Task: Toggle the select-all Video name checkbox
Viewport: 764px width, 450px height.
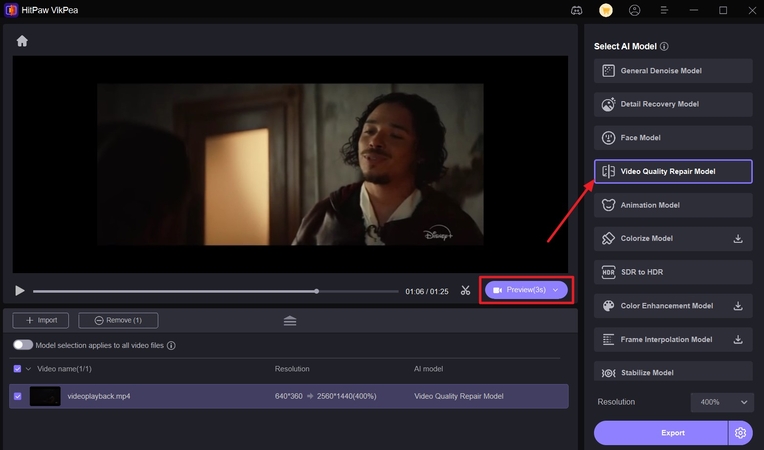Action: [x=17, y=369]
